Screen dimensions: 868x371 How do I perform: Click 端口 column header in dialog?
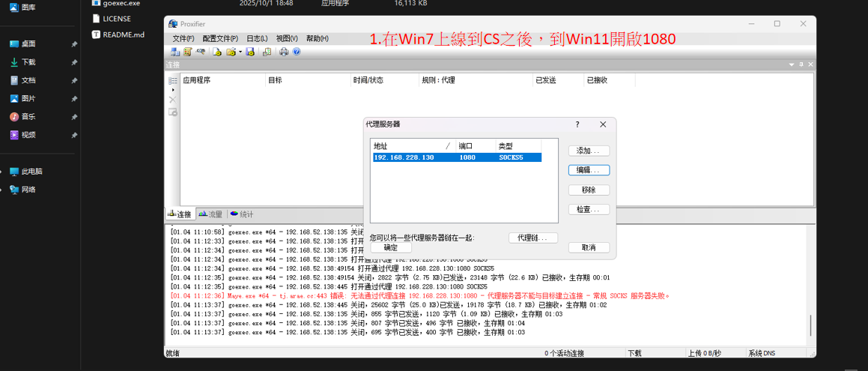click(x=476, y=146)
